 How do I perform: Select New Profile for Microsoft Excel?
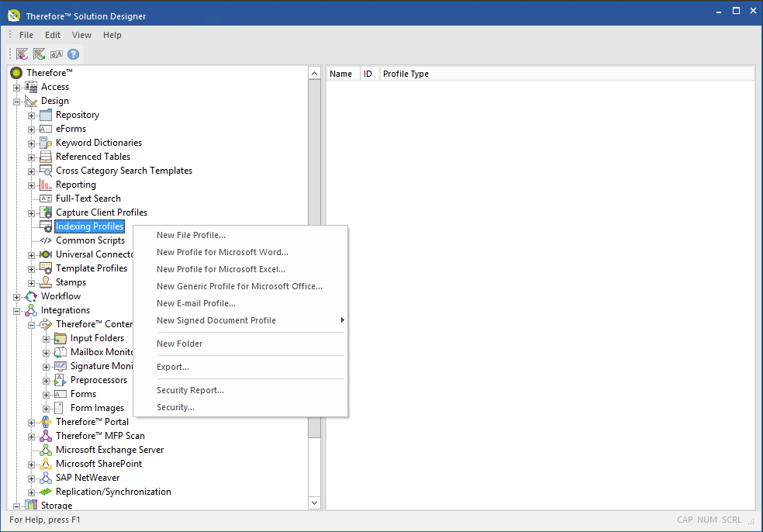240,269
